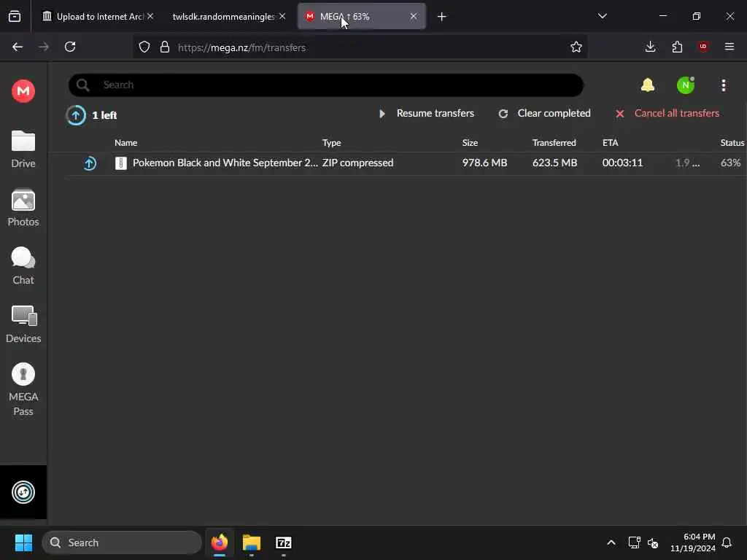Open Firefox from the taskbar
The image size is (747, 560).
[x=219, y=542]
